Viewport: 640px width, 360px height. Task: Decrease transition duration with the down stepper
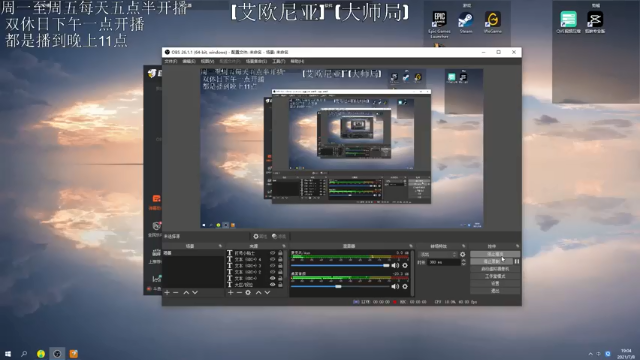pyautogui.click(x=463, y=264)
